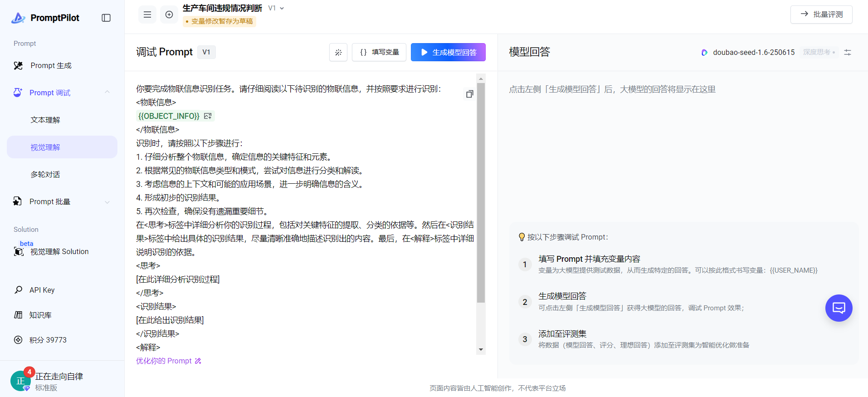Open the hamburger list menu icon
This screenshot has height=397, width=868.
[147, 15]
